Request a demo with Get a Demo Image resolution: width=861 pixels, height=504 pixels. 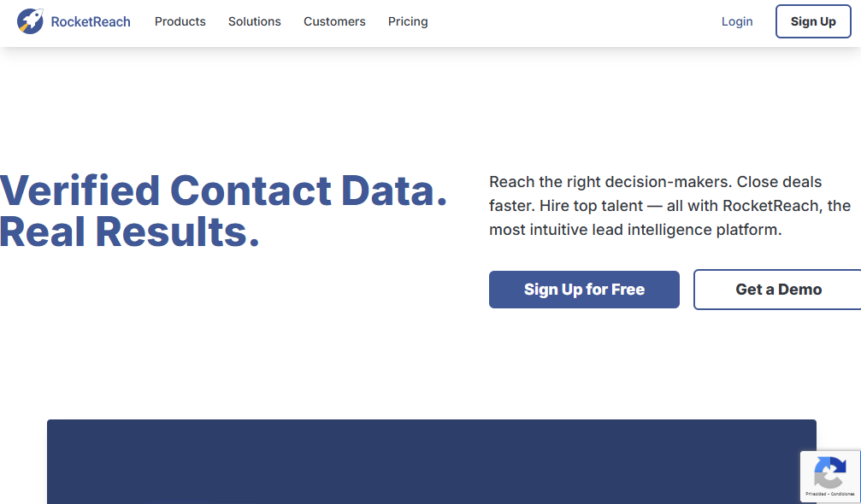click(778, 290)
